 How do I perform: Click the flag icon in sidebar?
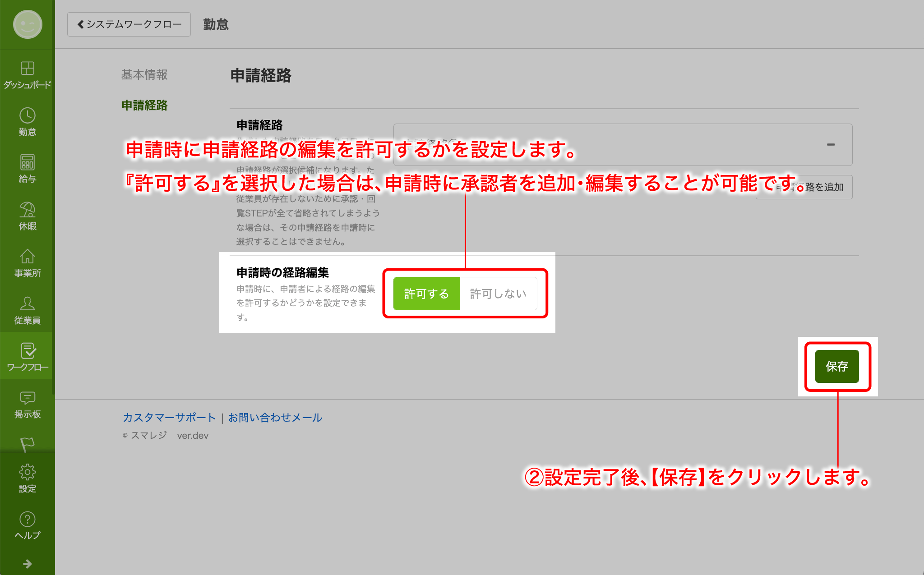28,444
